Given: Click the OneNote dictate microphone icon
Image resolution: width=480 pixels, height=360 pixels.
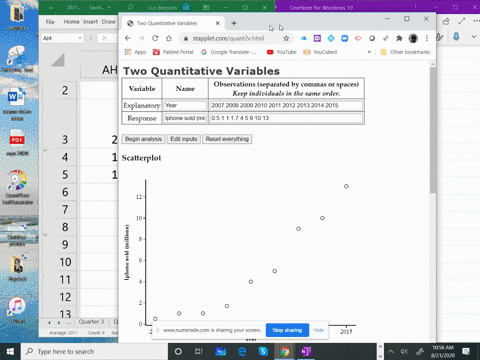Looking at the screenshot, I should (456, 37).
